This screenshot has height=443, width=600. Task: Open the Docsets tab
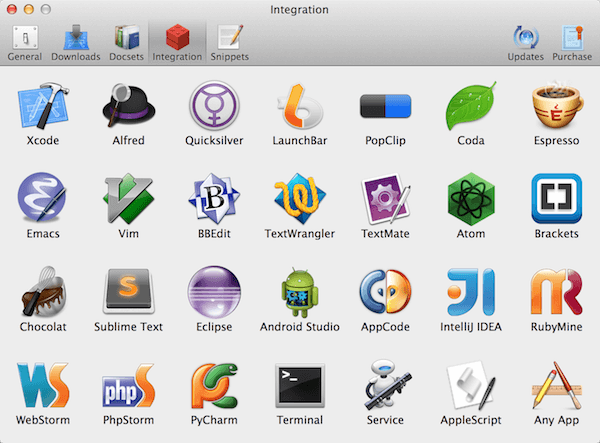126,42
